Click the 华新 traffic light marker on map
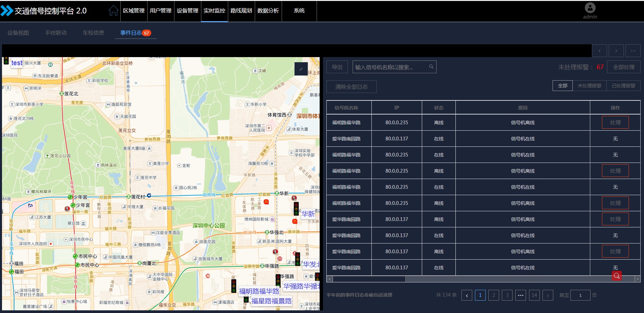 point(296,208)
